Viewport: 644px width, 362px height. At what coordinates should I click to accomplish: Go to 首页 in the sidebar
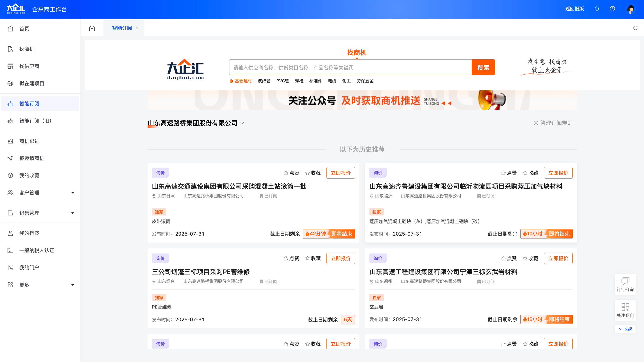(x=40, y=29)
